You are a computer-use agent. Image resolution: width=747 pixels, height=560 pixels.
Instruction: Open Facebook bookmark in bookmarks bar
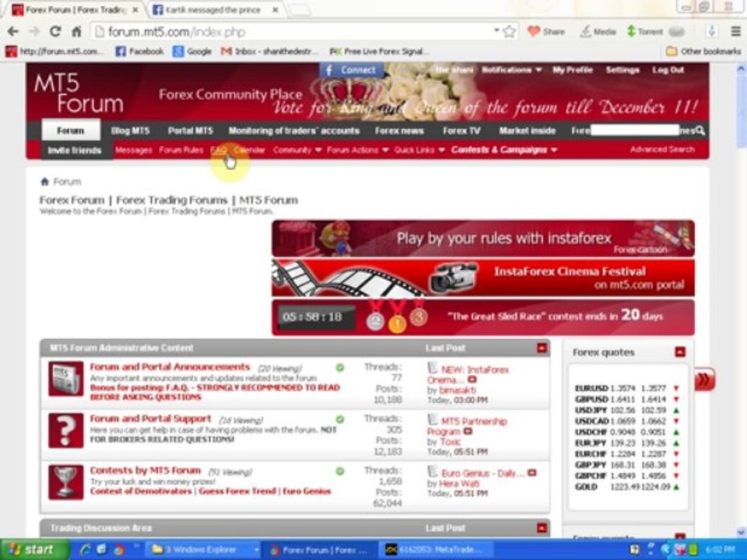tap(139, 51)
